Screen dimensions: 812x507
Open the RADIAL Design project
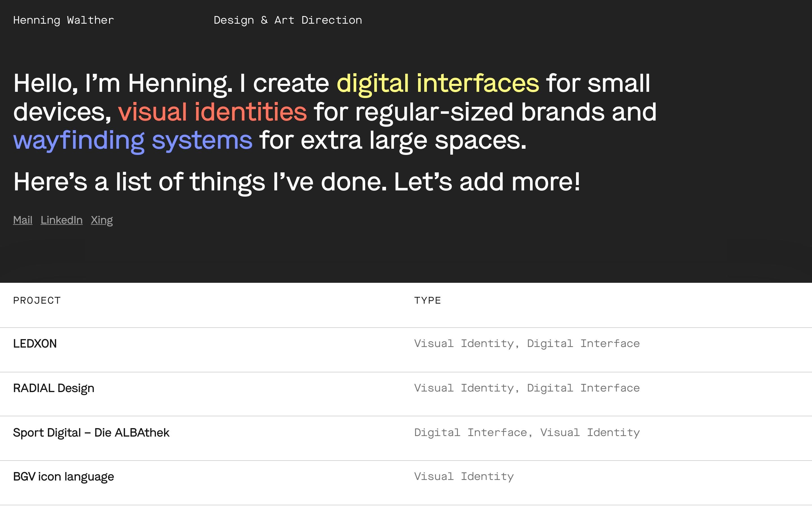pyautogui.click(x=54, y=388)
